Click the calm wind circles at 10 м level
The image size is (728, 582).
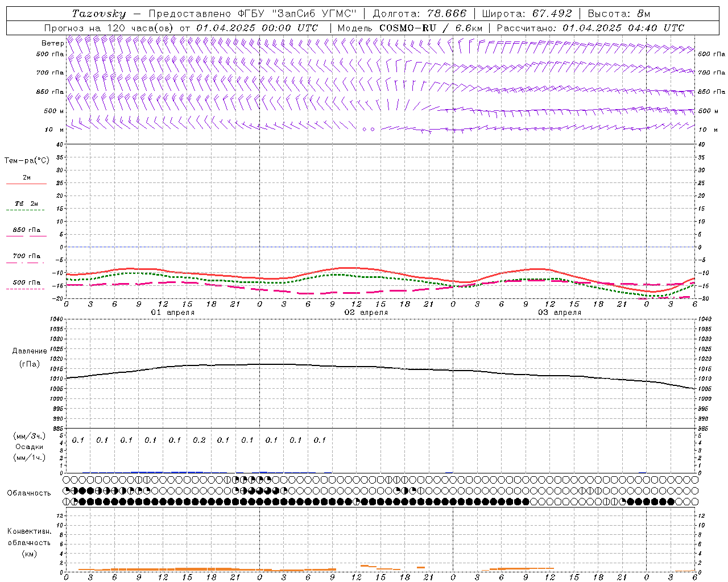(x=369, y=130)
